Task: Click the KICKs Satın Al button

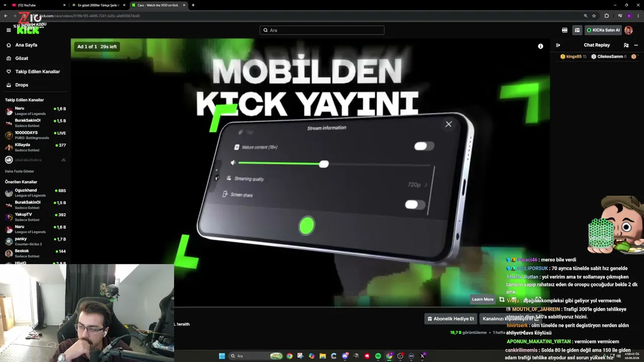Action: coord(603,30)
